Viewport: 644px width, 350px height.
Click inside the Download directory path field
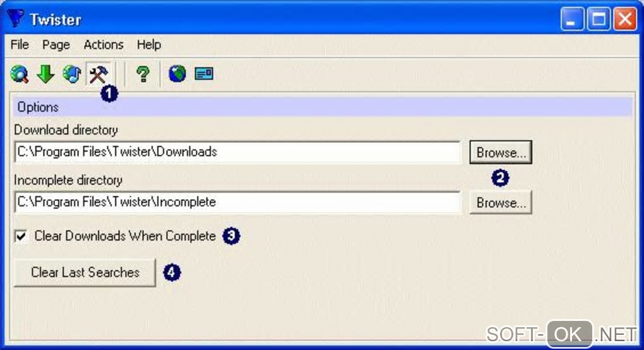tap(237, 152)
